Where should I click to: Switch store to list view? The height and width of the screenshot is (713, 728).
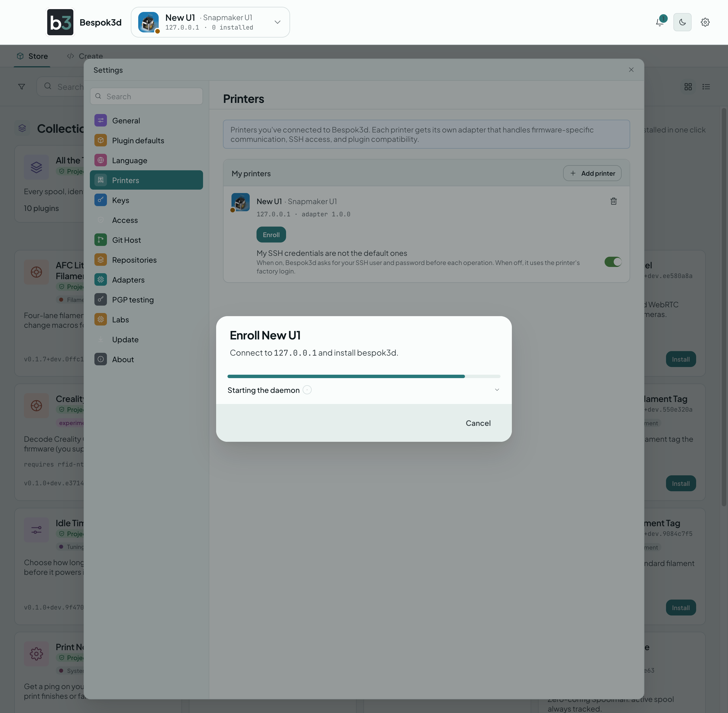click(x=706, y=86)
